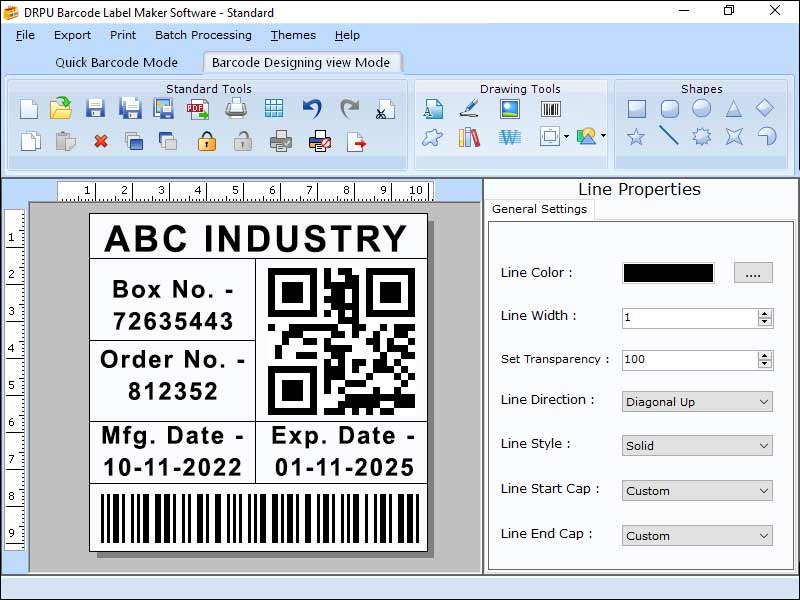Select the Pencil drawing tool
Image resolution: width=800 pixels, height=600 pixels.
point(468,108)
